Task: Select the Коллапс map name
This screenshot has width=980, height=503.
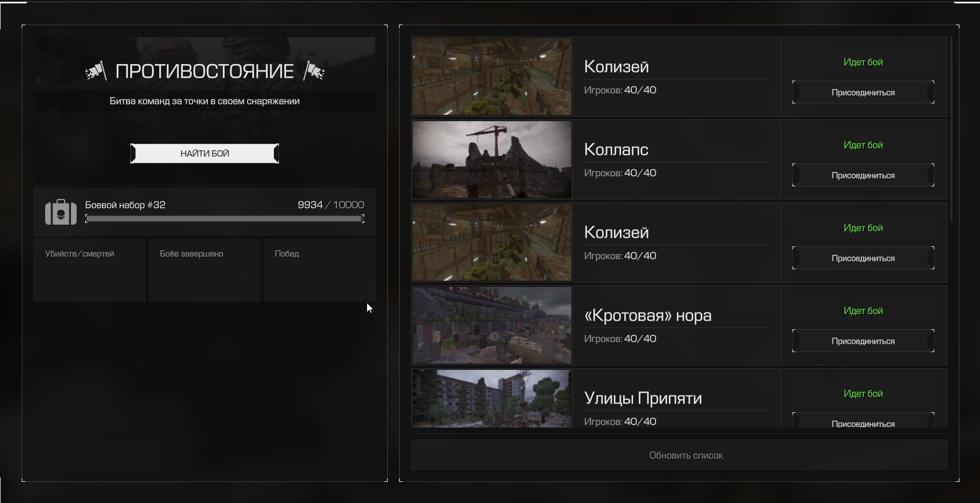Action: [x=616, y=149]
